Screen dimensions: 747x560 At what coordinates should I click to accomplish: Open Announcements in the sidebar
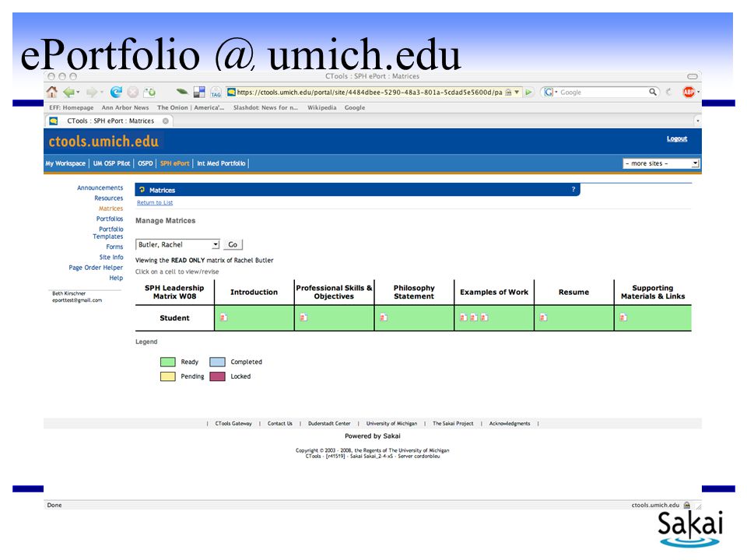tap(100, 187)
